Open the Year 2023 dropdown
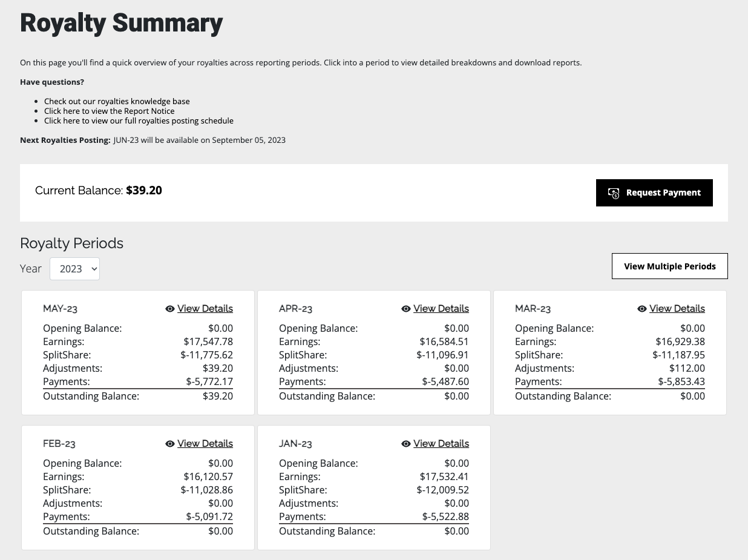This screenshot has height=560, width=748. pos(74,269)
